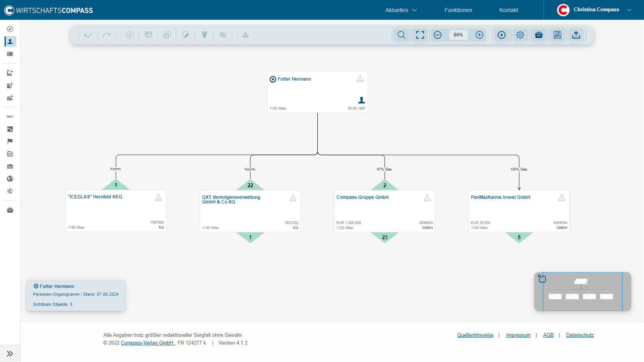This screenshot has height=362, width=644.
Task: Open the checkmark list sidebar icon
Action: pos(10,154)
